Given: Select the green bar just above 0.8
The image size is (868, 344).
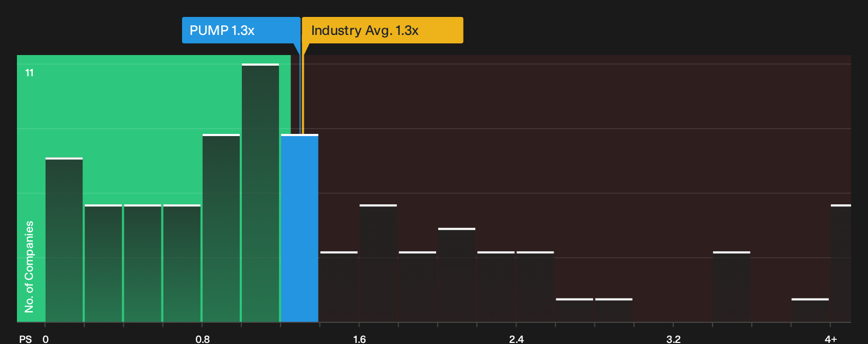Looking at the screenshot, I should click(x=221, y=228).
